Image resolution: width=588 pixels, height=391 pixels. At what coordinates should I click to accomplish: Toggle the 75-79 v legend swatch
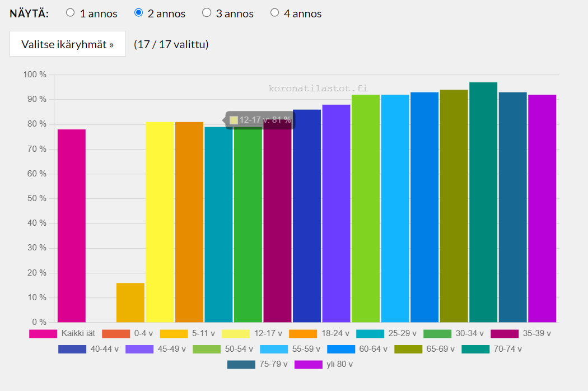pyautogui.click(x=241, y=364)
